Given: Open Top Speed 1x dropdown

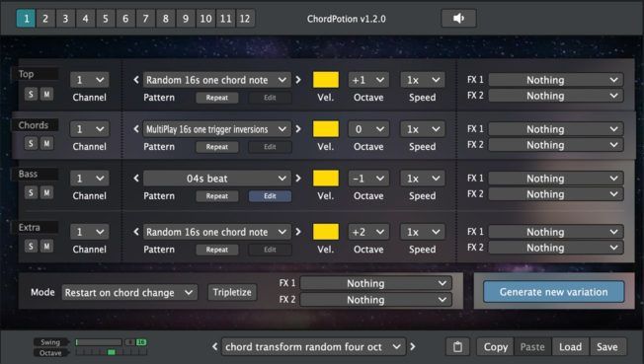Looking at the screenshot, I should tap(423, 80).
